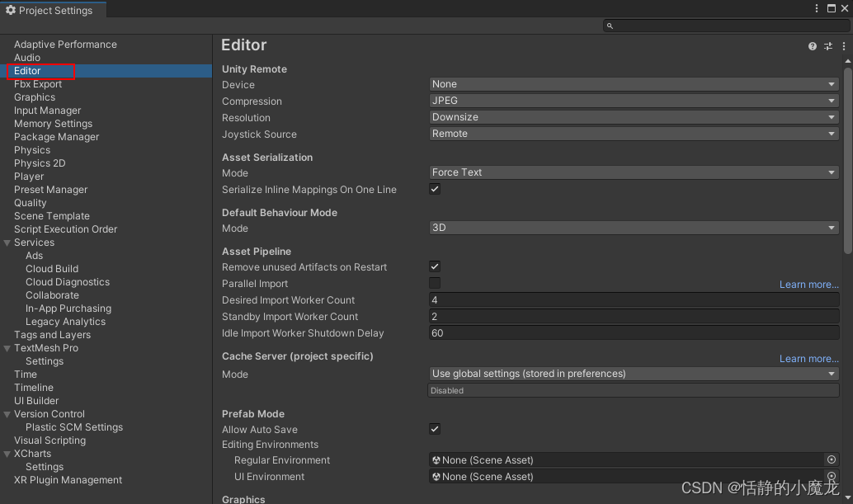
Task: Toggle Remove unused Artifacts on Restart
Action: pos(435,266)
